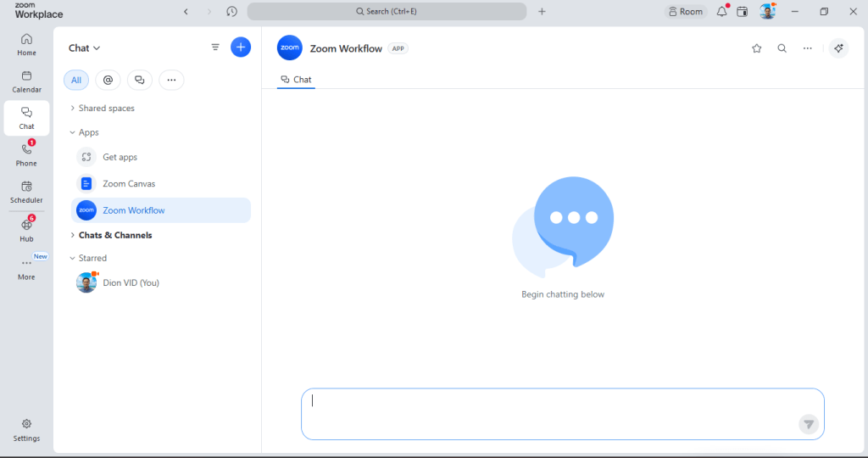Go back with the left arrow
868x458 pixels.
pyautogui.click(x=186, y=11)
